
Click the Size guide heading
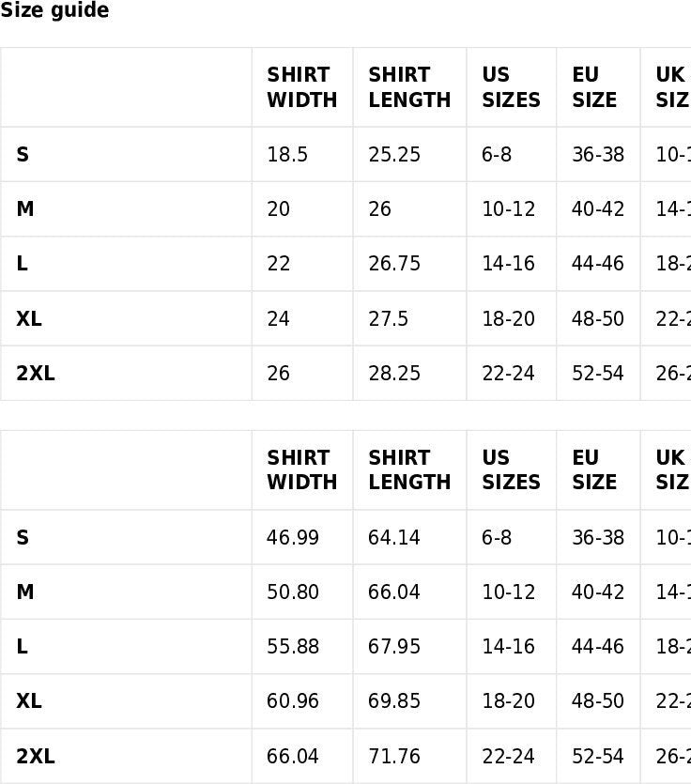(54, 11)
